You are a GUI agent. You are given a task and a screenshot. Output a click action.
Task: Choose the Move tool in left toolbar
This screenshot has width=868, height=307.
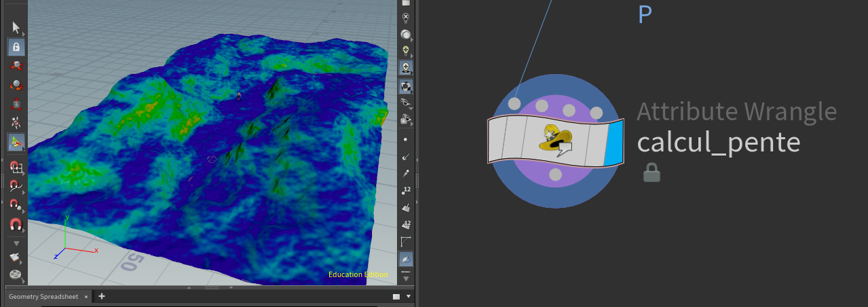[x=16, y=66]
